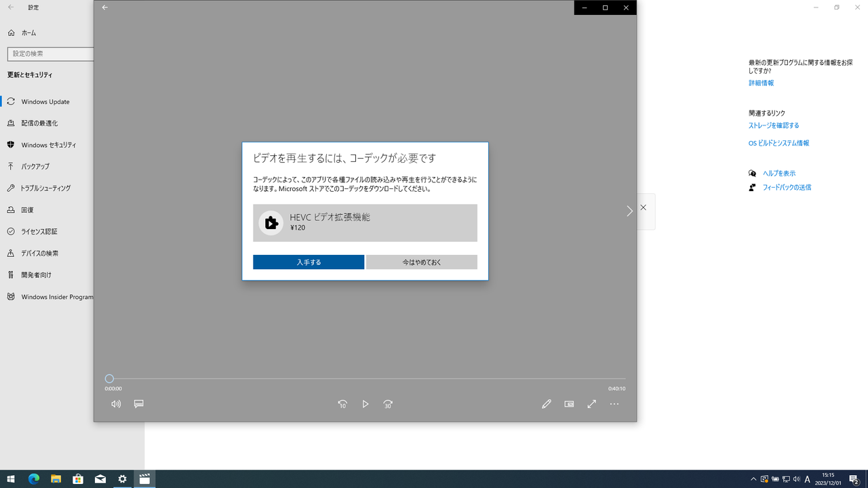The image size is (868, 488).
Task: Open the clock showing 15:15
Action: (x=828, y=479)
